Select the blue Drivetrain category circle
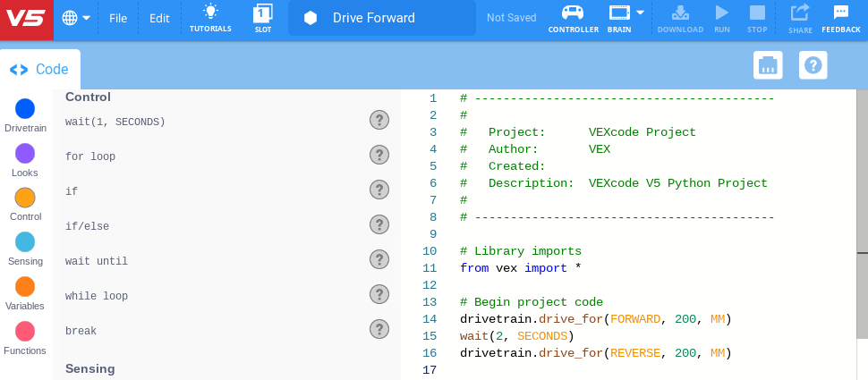 point(25,109)
